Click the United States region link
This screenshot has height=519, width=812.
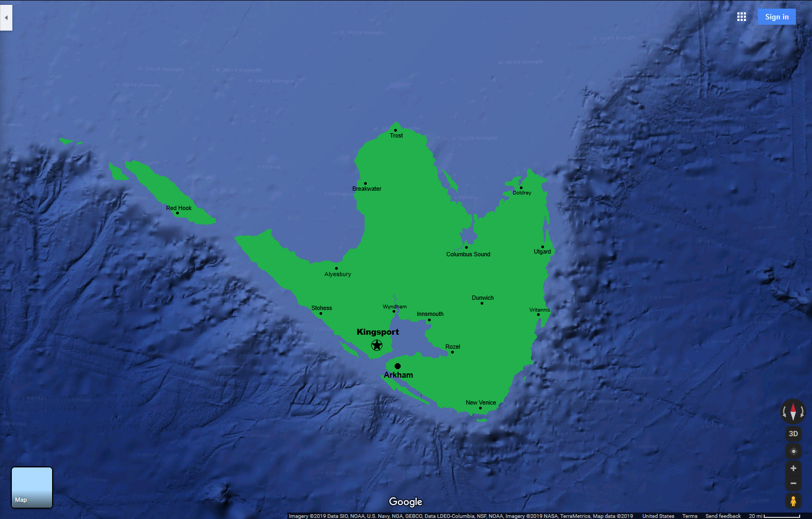[x=658, y=516]
